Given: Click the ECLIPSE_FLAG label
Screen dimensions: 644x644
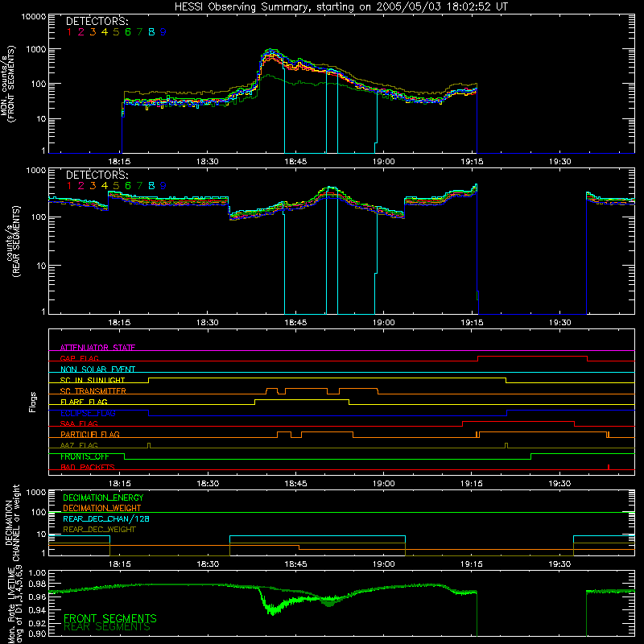Looking at the screenshot, I should click(88, 413).
